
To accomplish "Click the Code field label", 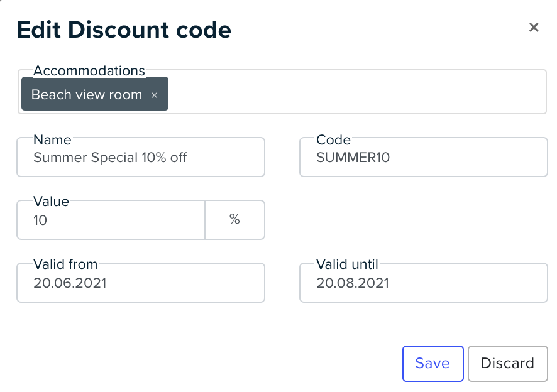I will click(x=334, y=140).
